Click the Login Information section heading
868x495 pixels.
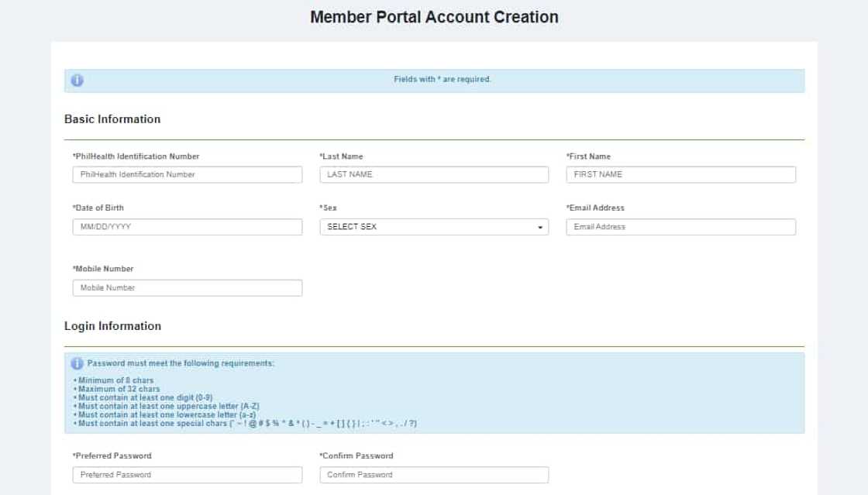point(112,326)
